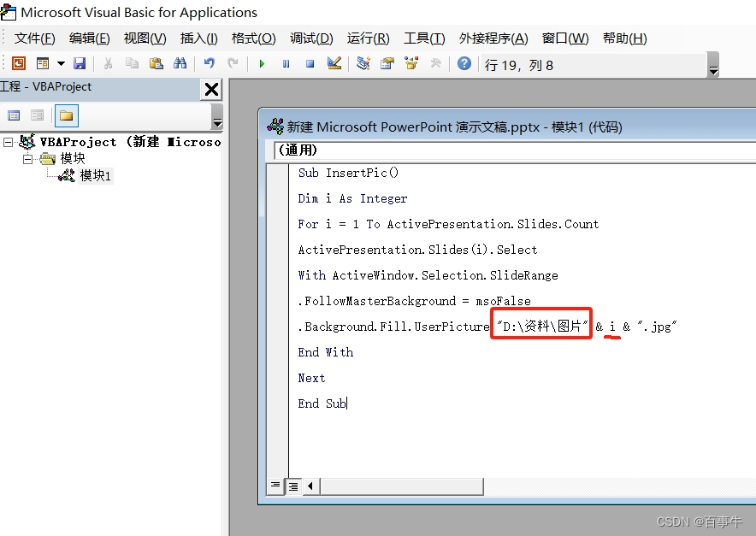
Task: Click the "D:\资料\图片" string in code
Action: pos(541,327)
